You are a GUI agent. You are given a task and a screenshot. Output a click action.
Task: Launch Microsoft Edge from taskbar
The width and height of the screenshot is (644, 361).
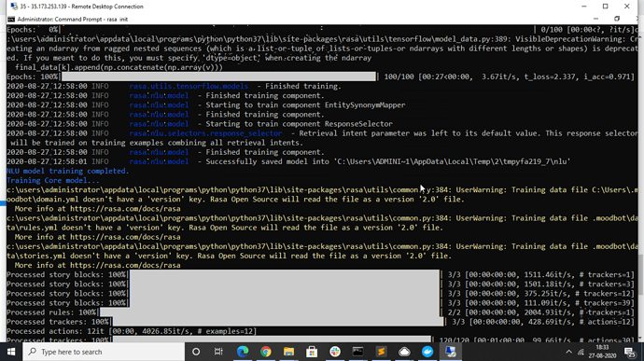point(243,352)
